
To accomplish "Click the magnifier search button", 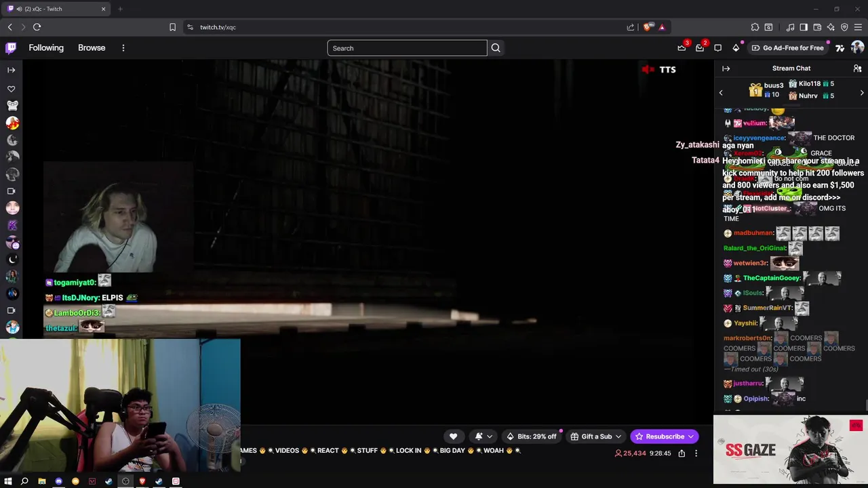I will click(496, 48).
